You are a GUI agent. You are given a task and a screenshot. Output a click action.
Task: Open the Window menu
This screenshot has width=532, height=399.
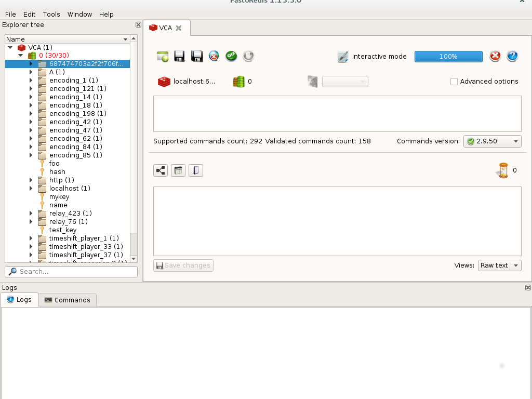click(x=79, y=14)
